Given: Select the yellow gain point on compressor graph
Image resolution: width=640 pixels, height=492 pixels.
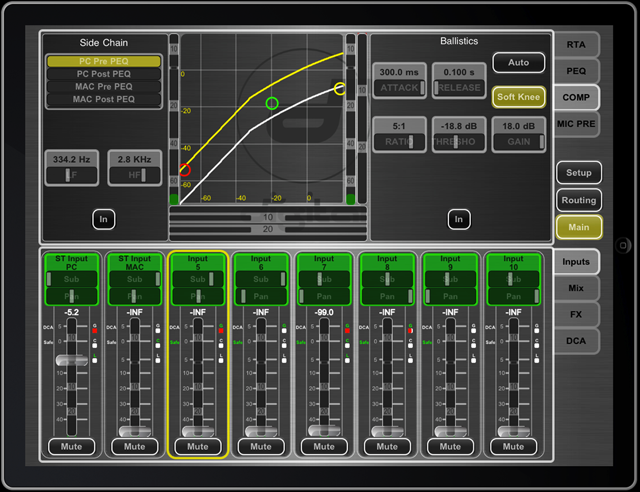Looking at the screenshot, I should coord(340,88).
